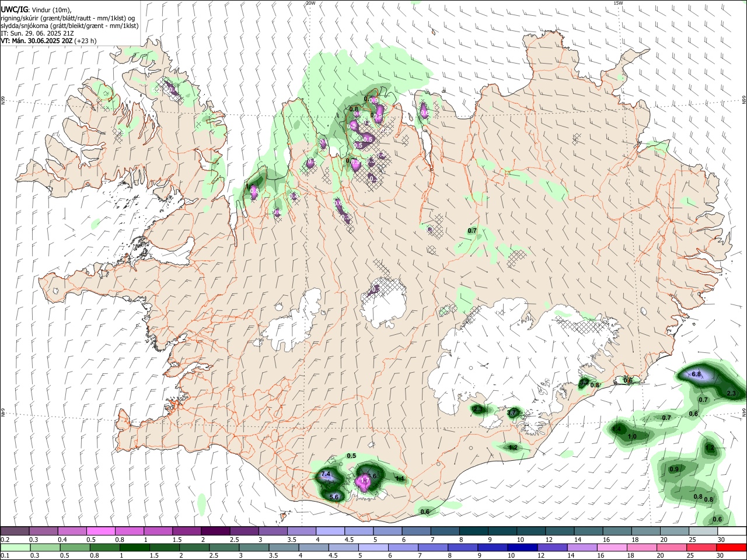Select the bright magenta-pink swatch in upper legend
The height and width of the screenshot is (560, 747).
[x=100, y=531]
